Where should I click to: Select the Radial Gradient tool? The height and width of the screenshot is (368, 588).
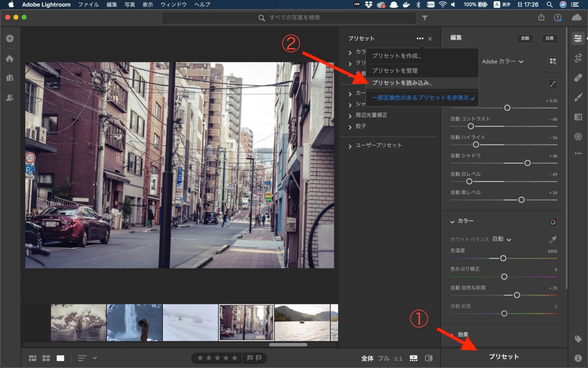[x=578, y=137]
